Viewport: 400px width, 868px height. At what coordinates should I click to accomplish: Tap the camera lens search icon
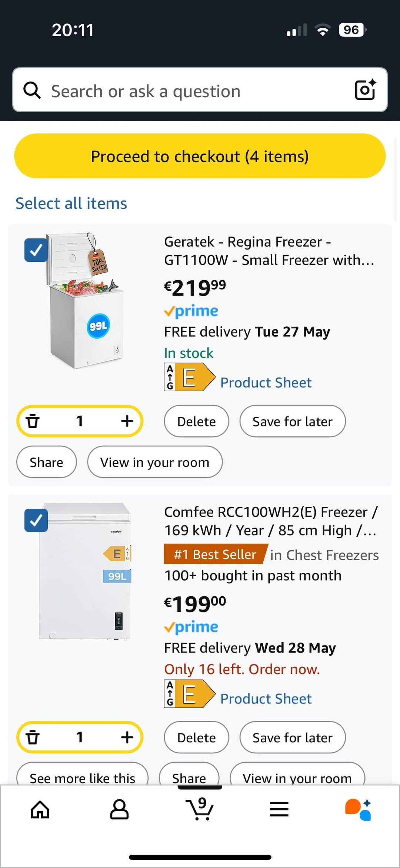(x=365, y=90)
